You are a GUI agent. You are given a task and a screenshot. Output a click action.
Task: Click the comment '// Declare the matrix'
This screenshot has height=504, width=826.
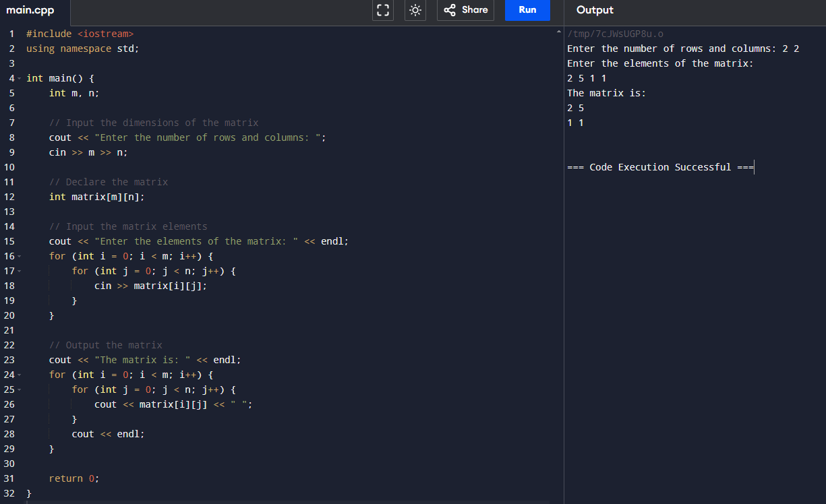pos(109,182)
